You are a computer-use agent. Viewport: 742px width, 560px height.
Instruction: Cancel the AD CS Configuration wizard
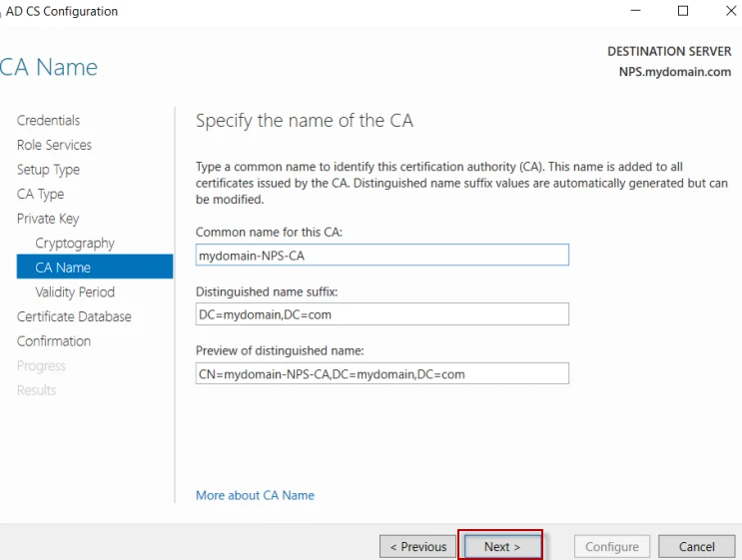tap(696, 547)
